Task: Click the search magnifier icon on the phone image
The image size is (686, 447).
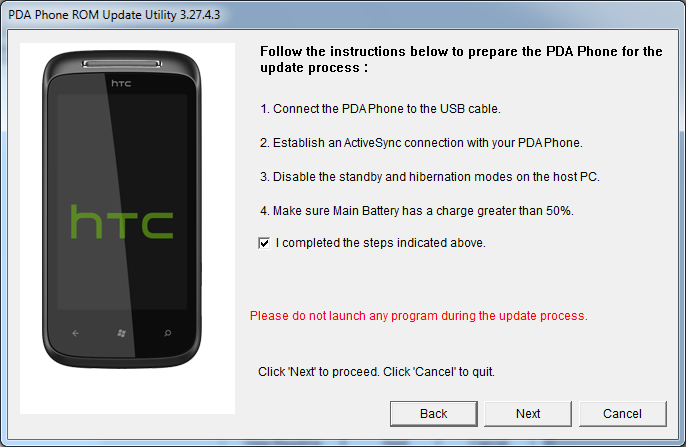Action: (168, 333)
